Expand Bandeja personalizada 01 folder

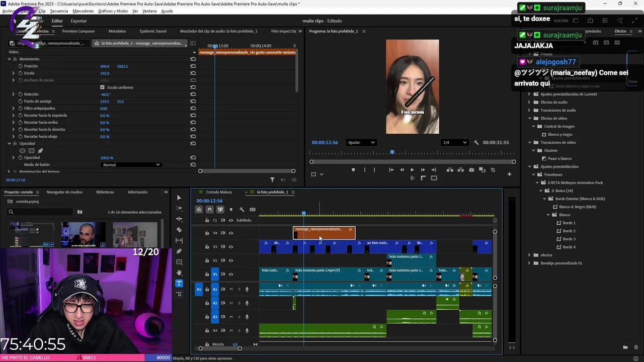pyautogui.click(x=529, y=263)
